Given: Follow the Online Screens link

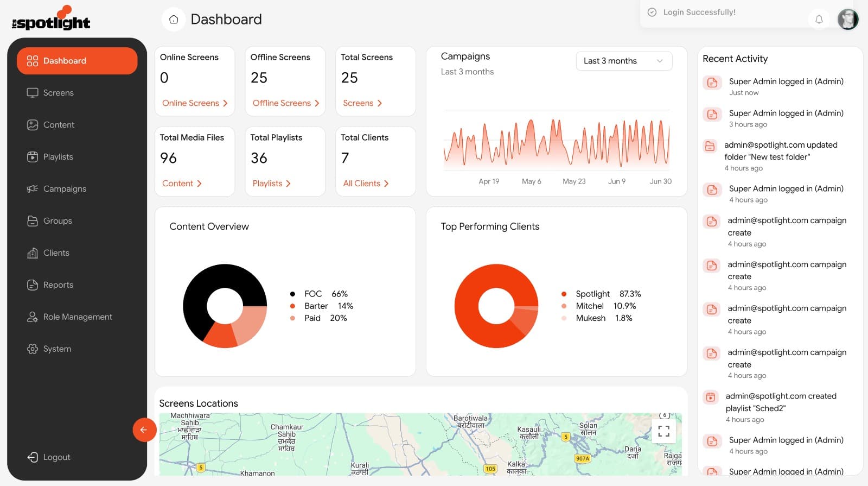Looking at the screenshot, I should click(195, 103).
